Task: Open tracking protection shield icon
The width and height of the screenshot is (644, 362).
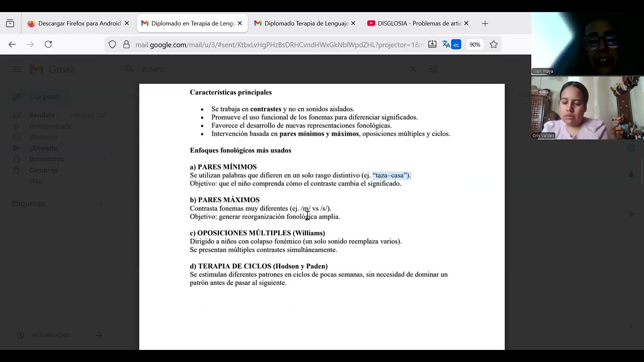Action: [112, 45]
